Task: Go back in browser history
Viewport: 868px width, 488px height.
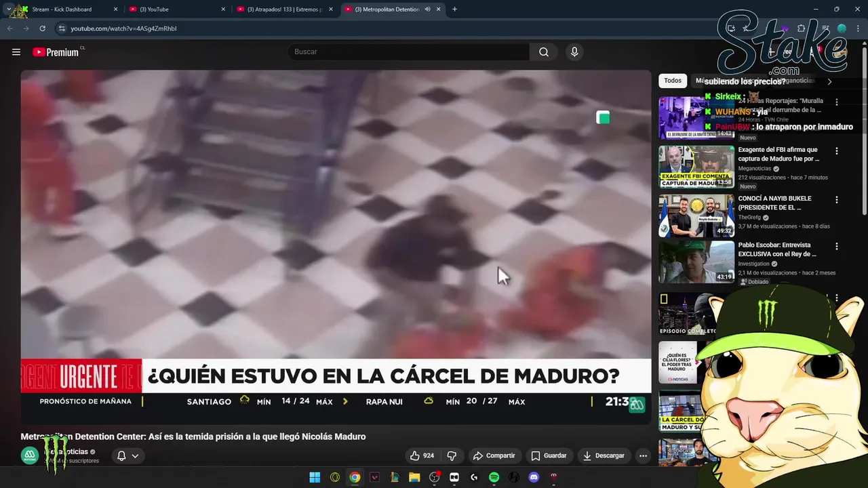Action: point(9,28)
